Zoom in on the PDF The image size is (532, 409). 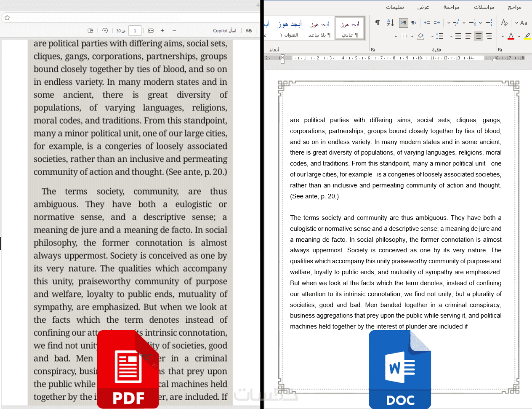coord(162,30)
